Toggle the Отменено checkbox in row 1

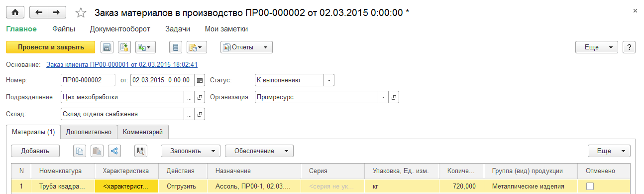(590, 186)
